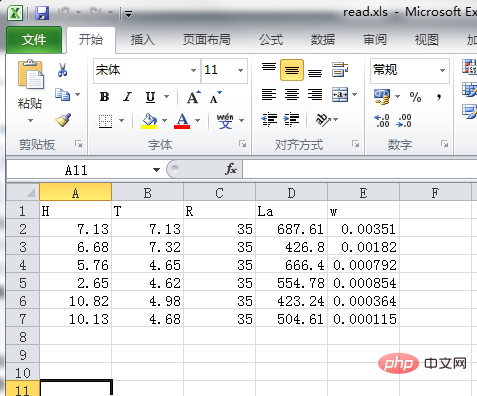Click the Save floppy disk icon

[42, 13]
